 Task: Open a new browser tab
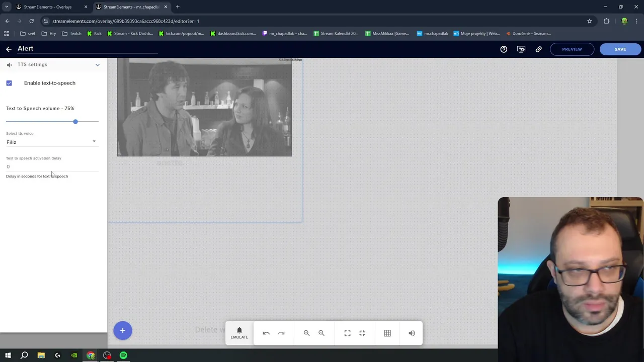178,7
